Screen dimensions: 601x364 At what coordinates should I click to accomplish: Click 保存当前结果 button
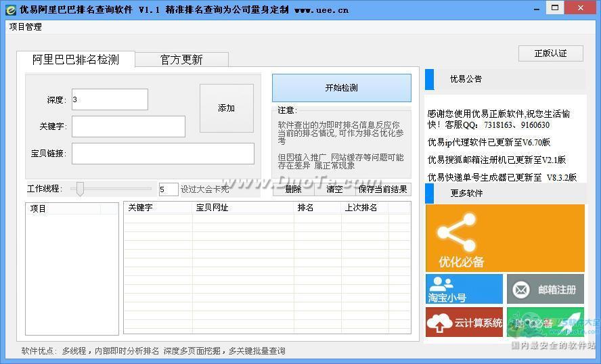(x=382, y=189)
